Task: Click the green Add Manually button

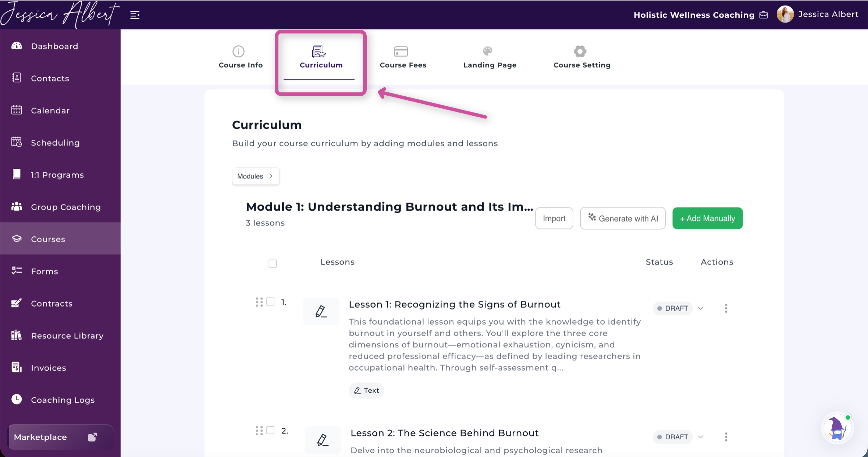Action: click(707, 218)
